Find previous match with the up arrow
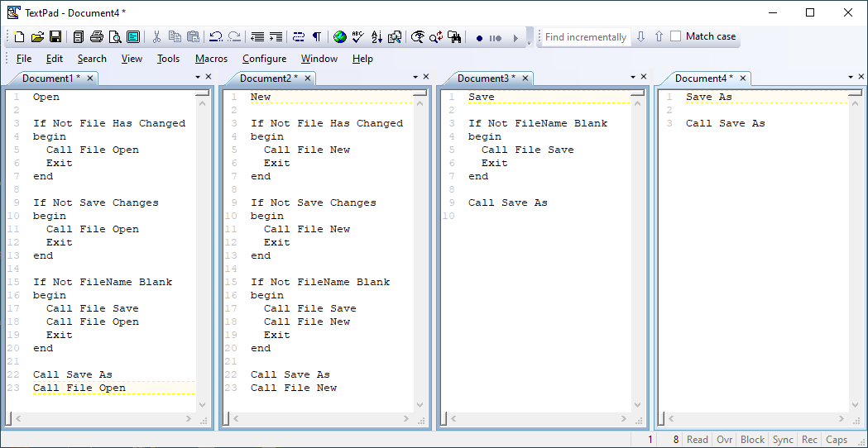868x448 pixels. [x=659, y=36]
